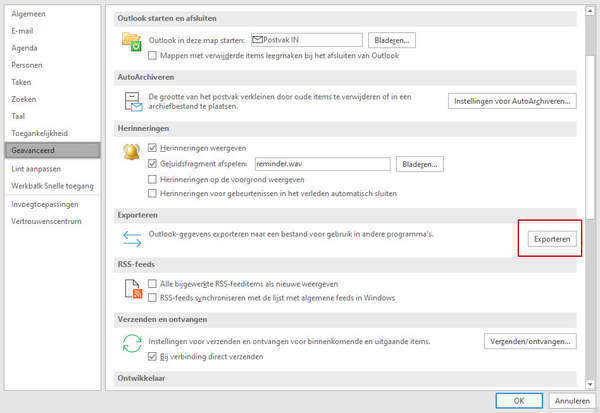Viewport: 600px width, 413px height.
Task: Check auto-close reminders for past events
Action: [x=152, y=194]
